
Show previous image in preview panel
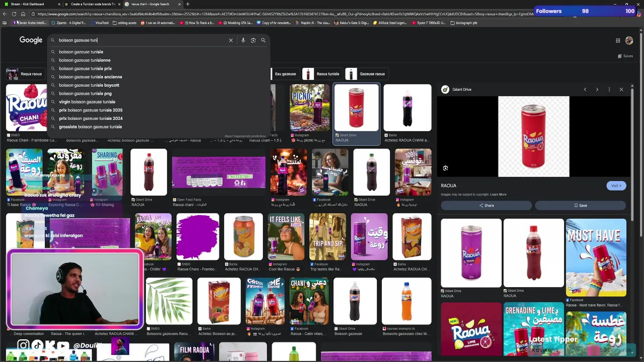click(x=585, y=89)
